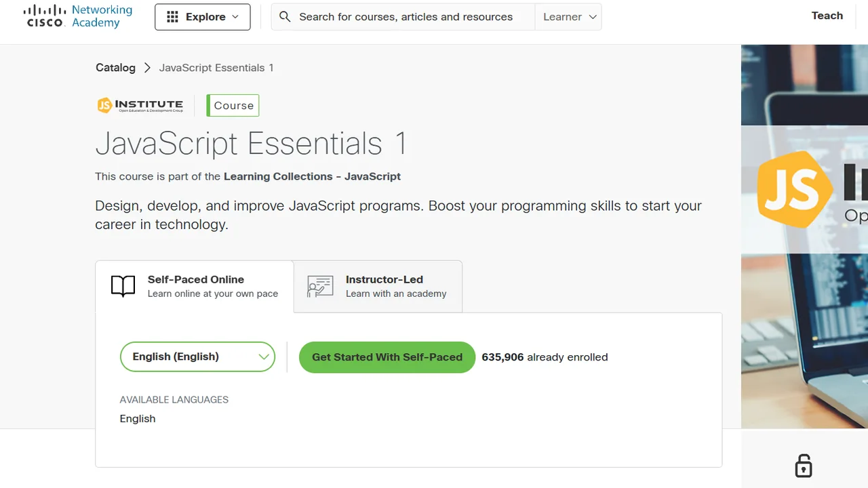The image size is (868, 488).
Task: Click the green Course badge
Action: pos(233,105)
